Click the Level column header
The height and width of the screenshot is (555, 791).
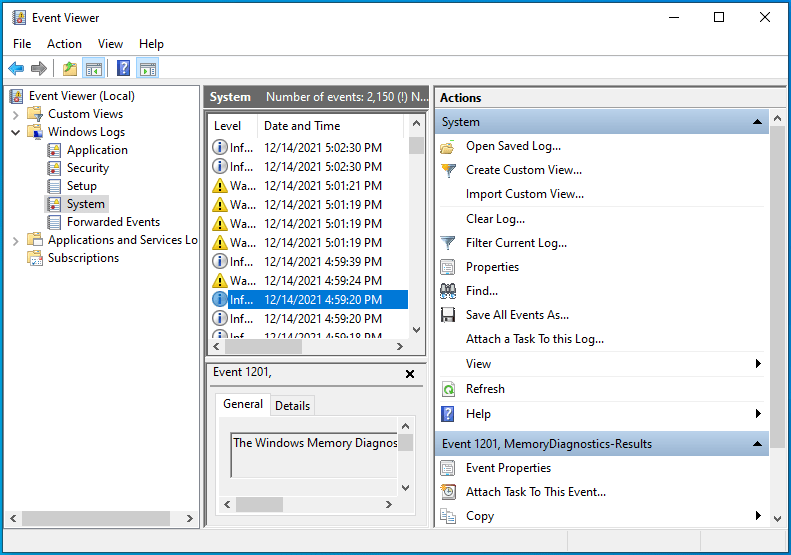pos(233,126)
